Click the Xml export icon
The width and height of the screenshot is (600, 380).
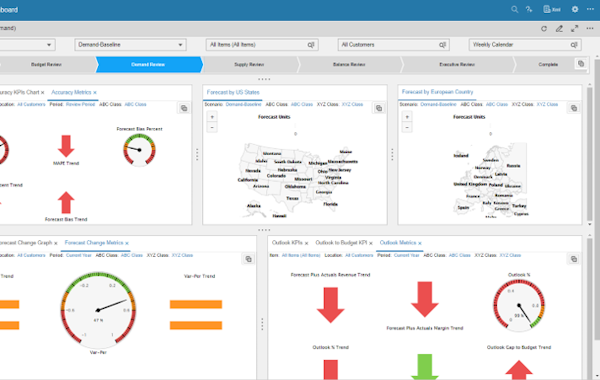(x=552, y=10)
